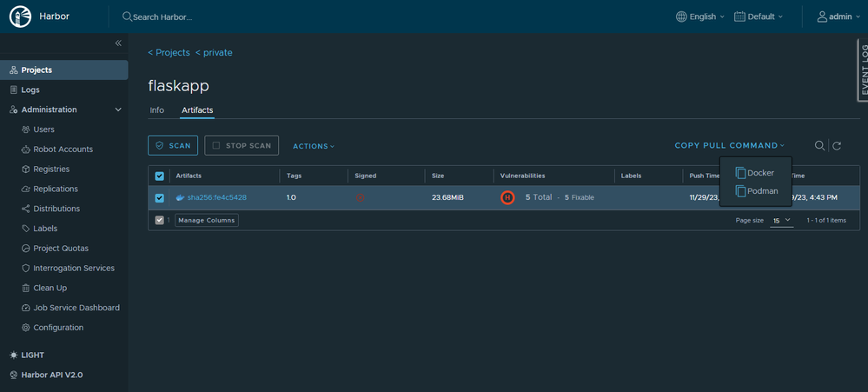
Task: Select the Artifacts tab
Action: (x=197, y=110)
